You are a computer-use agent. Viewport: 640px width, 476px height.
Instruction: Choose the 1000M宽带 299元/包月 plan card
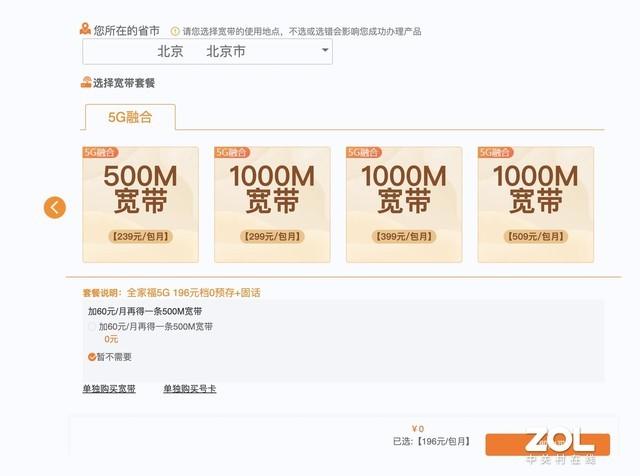tap(272, 205)
